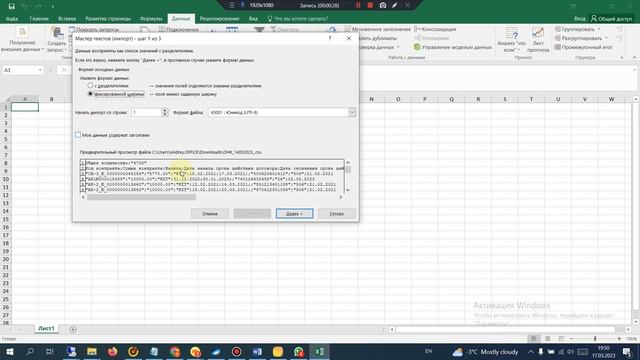Click Consolidate (Консолидация) in ribbon
The width and height of the screenshot is (640, 360).
[x=435, y=29]
